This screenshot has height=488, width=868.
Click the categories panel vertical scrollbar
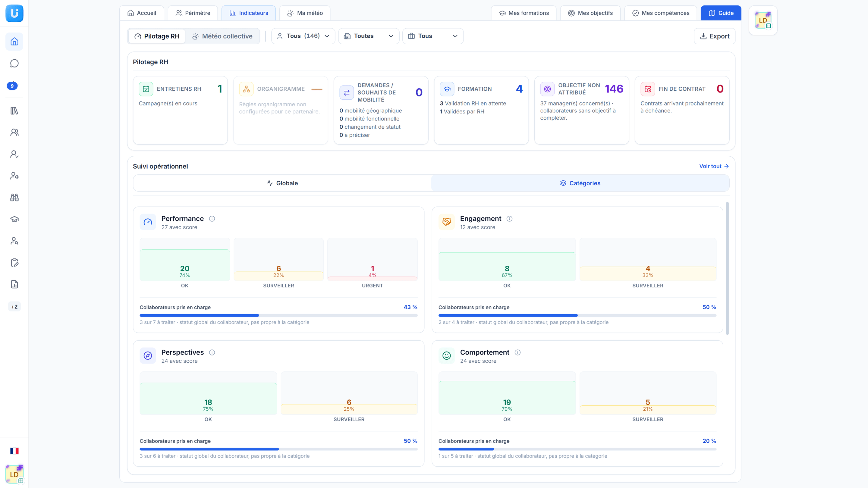[x=727, y=268]
